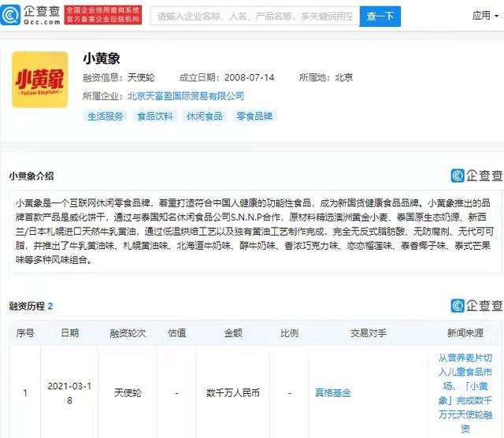Image resolution: width=504 pixels, height=438 pixels.
Task: Click the 新闻来源 column header
Action: 465,333
